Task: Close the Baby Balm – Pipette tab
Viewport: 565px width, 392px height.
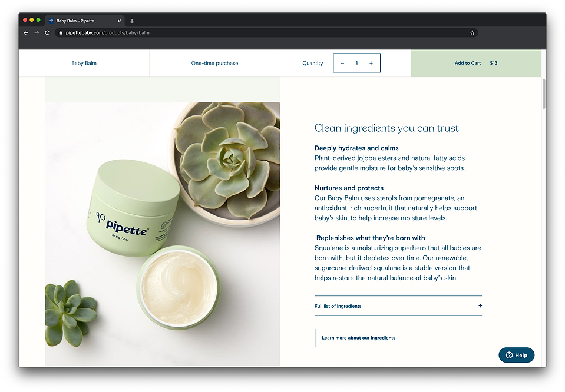Action: coord(119,21)
